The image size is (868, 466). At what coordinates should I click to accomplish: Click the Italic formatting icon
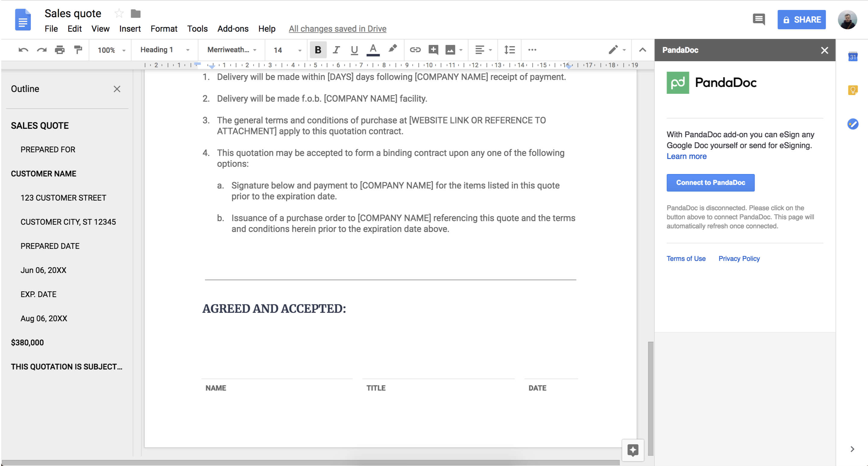336,50
